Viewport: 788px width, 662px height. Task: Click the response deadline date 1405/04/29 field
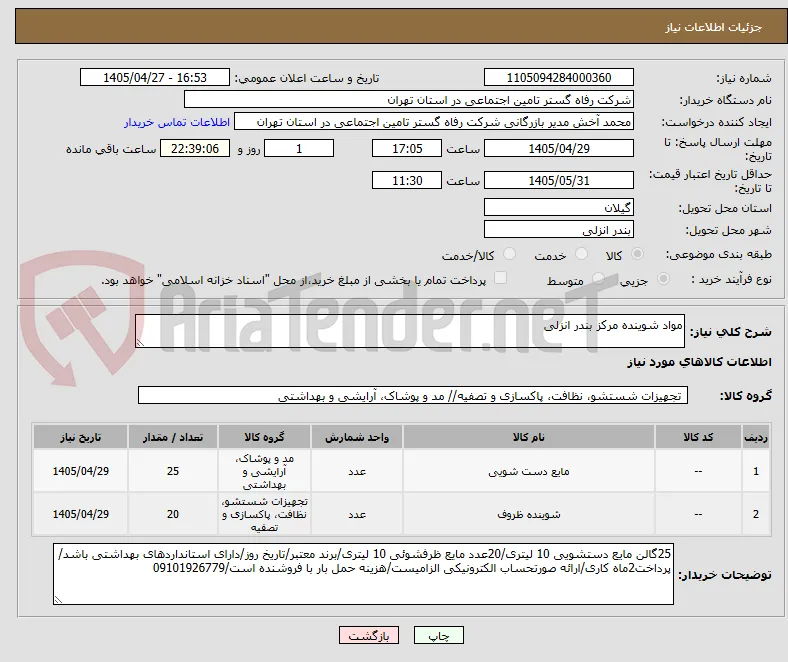point(559,148)
